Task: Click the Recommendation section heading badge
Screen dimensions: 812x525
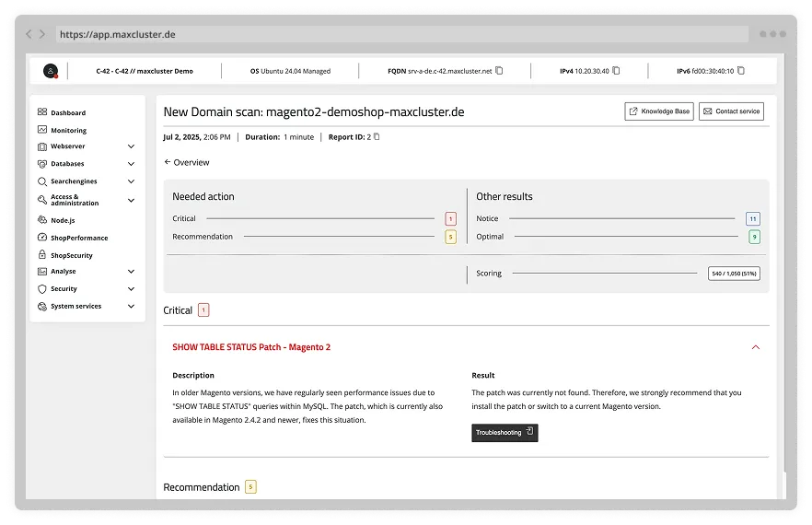Action: click(250, 486)
